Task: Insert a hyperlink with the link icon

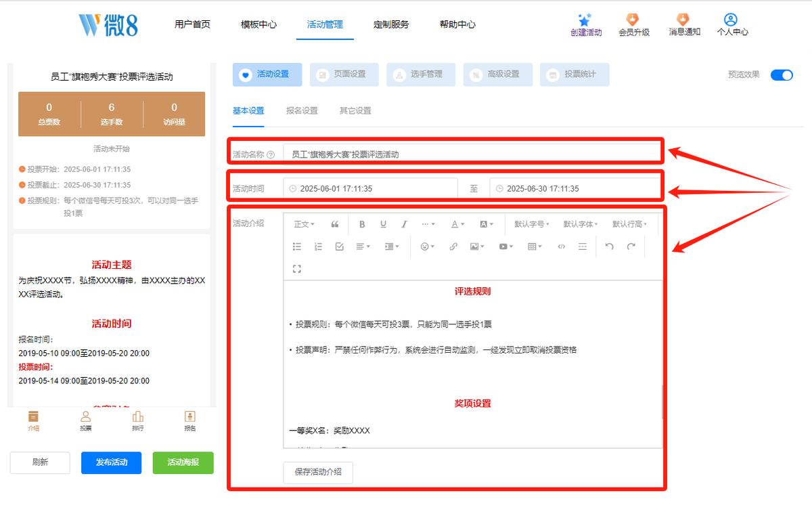Action: coord(453,246)
